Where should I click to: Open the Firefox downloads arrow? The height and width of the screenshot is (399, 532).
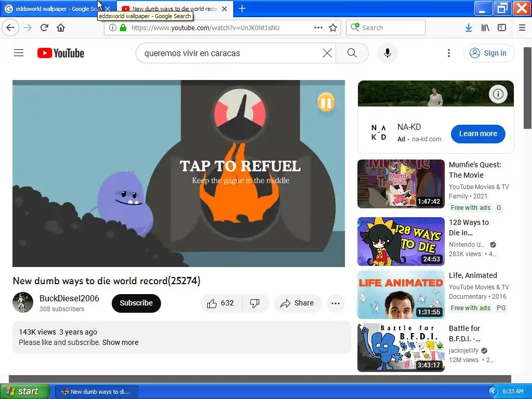469,28
